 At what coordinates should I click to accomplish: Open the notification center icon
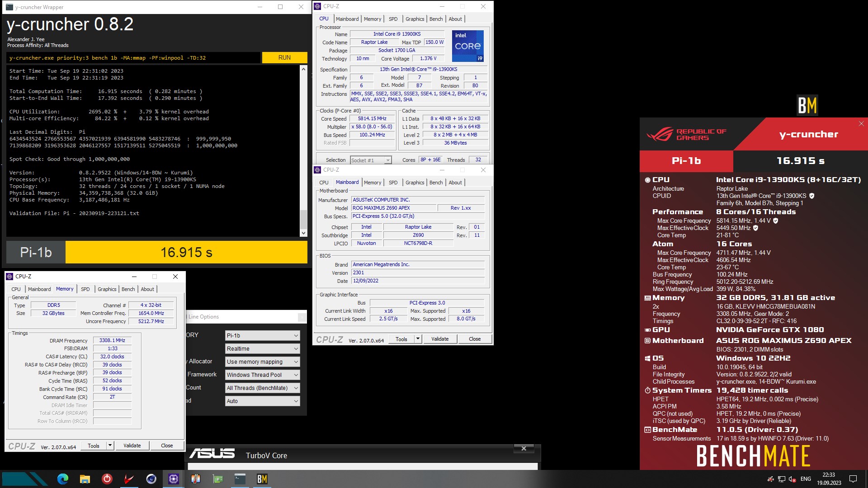(x=853, y=479)
